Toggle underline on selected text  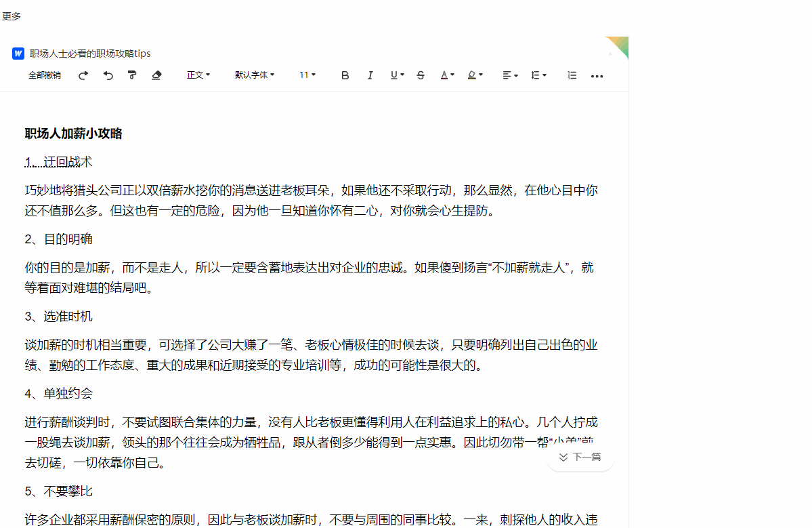pos(393,75)
